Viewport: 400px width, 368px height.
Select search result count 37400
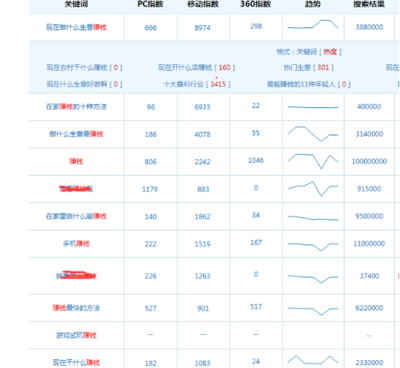point(369,276)
